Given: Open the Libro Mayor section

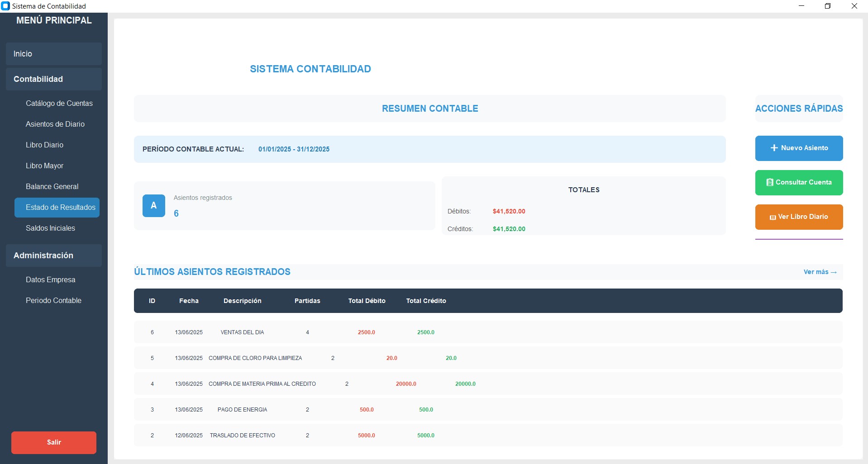Looking at the screenshot, I should (44, 166).
